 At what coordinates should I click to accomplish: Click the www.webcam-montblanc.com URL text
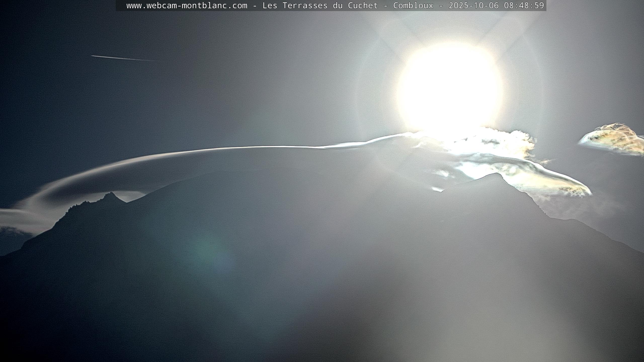point(187,6)
